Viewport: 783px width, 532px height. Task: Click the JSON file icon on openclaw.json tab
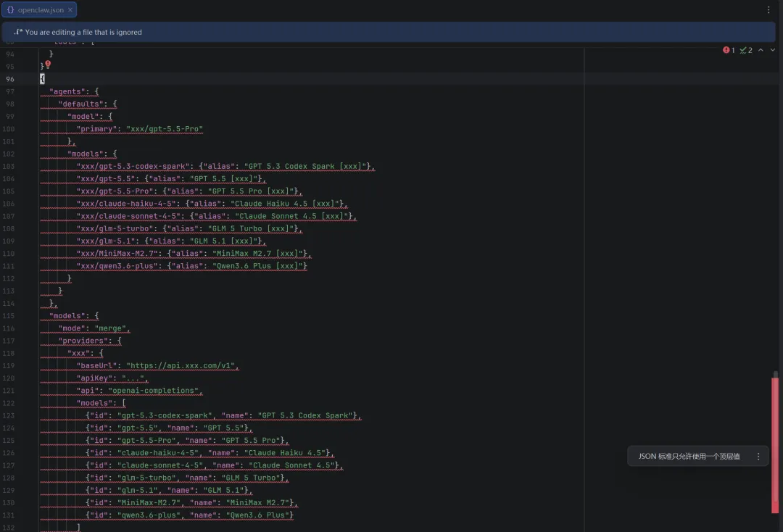click(x=10, y=10)
